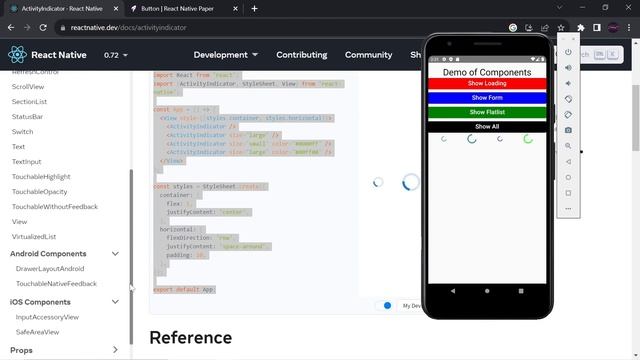Reload the browser page

pos(43,27)
